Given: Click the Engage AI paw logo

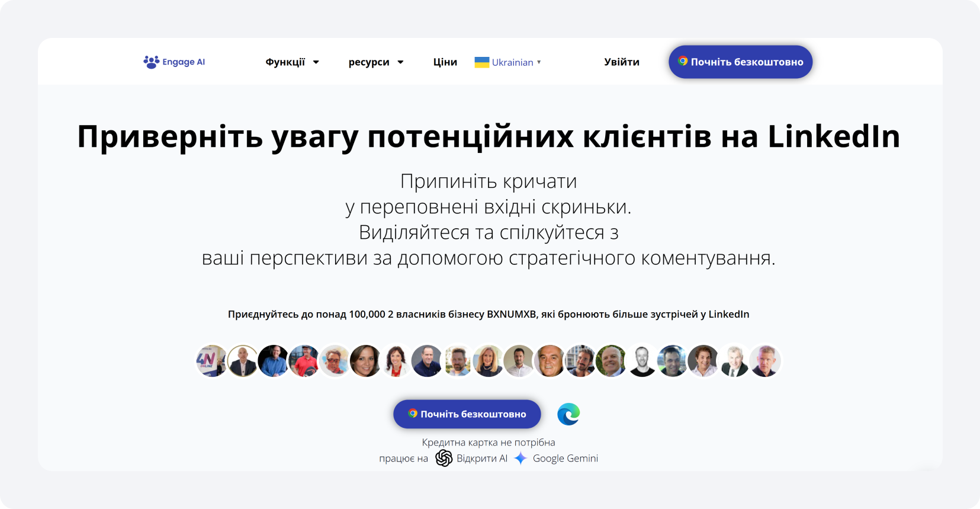Looking at the screenshot, I should (x=151, y=62).
